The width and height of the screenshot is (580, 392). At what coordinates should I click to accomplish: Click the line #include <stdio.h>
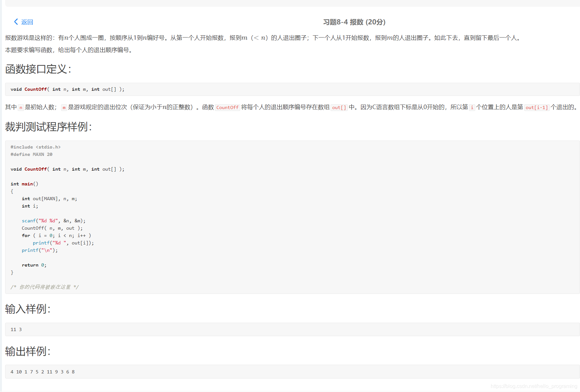[36, 147]
